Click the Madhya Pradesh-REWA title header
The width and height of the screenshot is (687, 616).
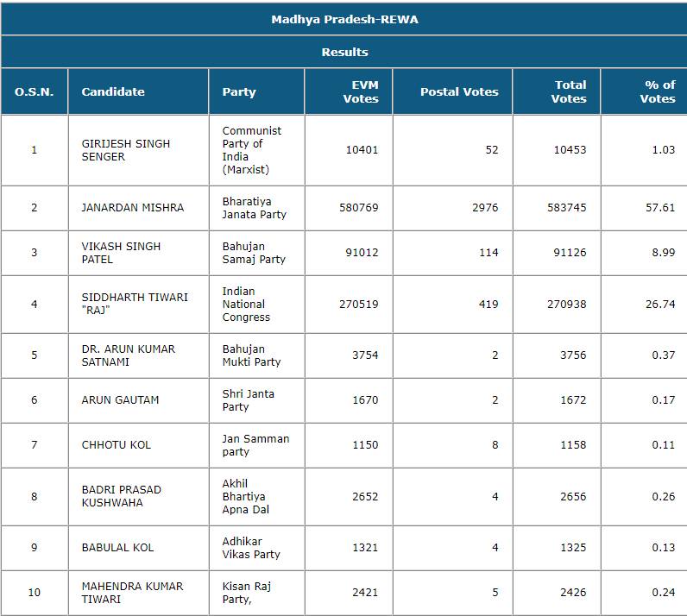click(344, 19)
